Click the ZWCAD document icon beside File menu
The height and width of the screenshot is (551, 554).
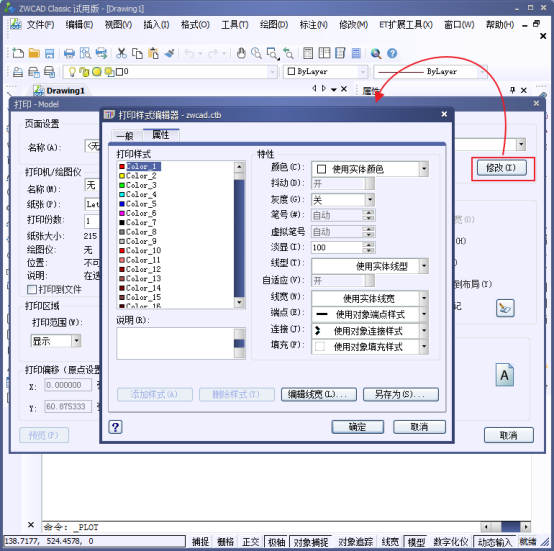tap(16, 24)
